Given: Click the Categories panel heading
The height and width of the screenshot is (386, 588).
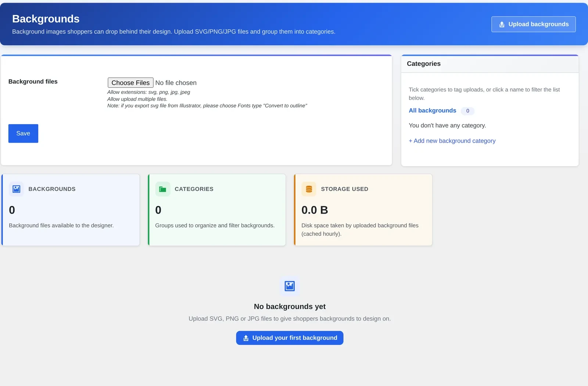Looking at the screenshot, I should [423, 64].
